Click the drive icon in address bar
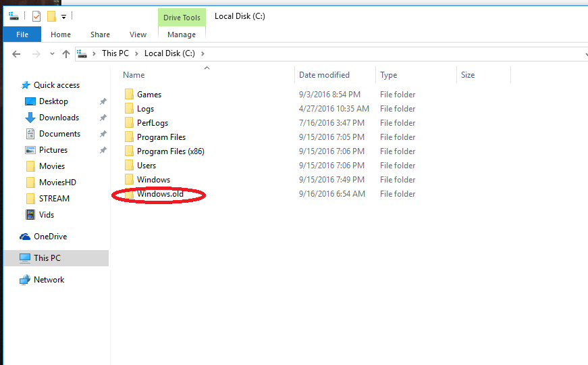Viewport: 588px width, 365px height. (x=82, y=53)
